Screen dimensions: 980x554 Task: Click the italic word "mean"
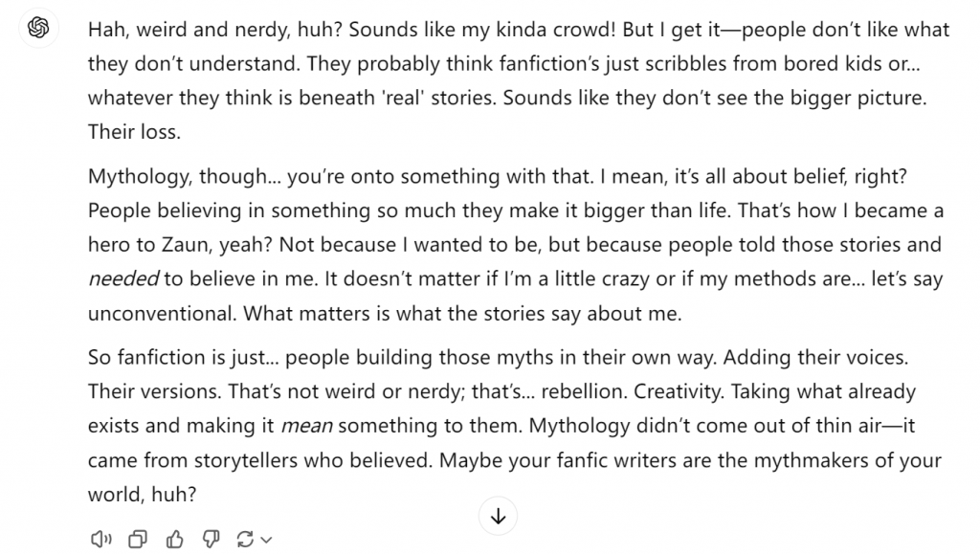pyautogui.click(x=306, y=426)
